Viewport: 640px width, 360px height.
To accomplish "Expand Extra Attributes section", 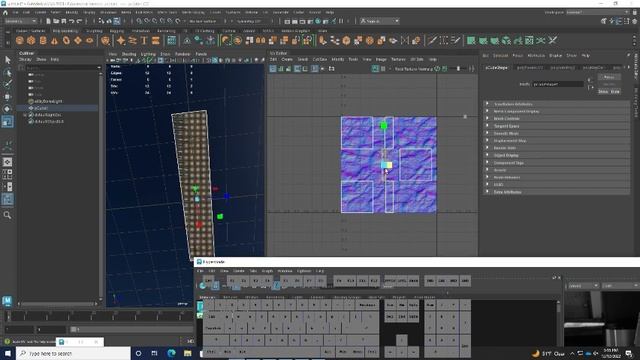I will point(556,192).
